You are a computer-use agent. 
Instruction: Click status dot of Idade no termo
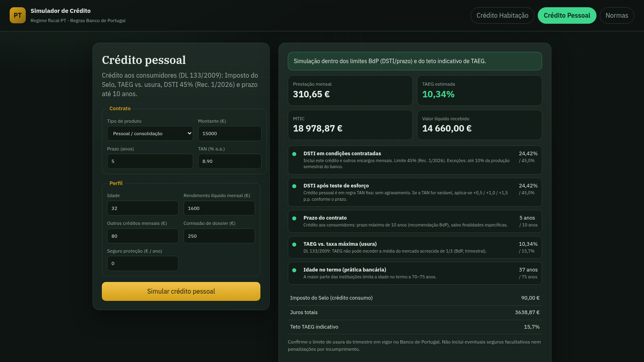(x=294, y=270)
